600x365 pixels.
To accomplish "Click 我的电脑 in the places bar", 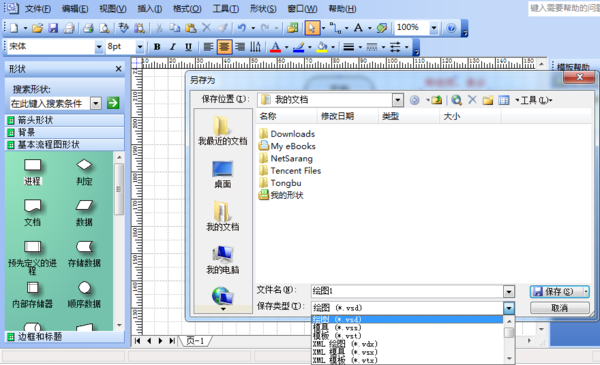I will tap(223, 260).
